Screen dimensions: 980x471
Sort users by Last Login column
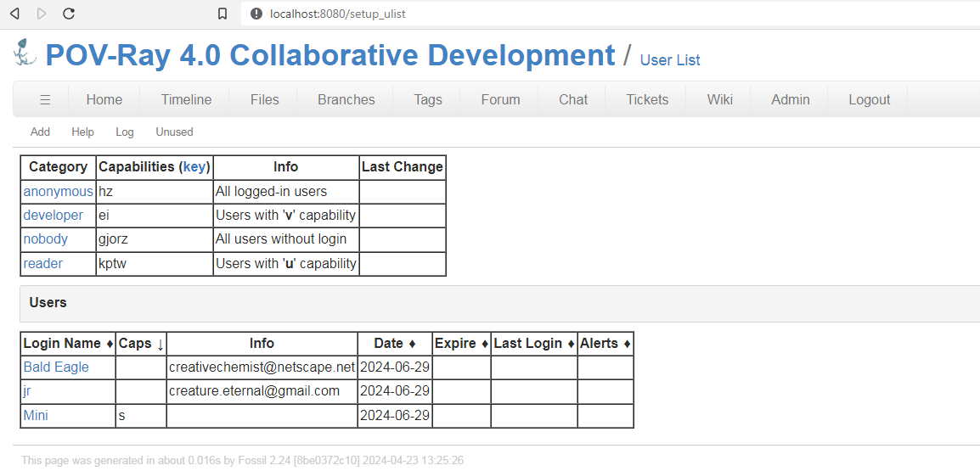pos(533,344)
